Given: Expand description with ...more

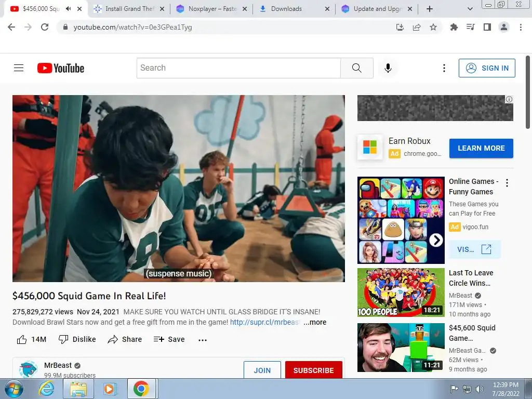Looking at the screenshot, I should tap(314, 322).
